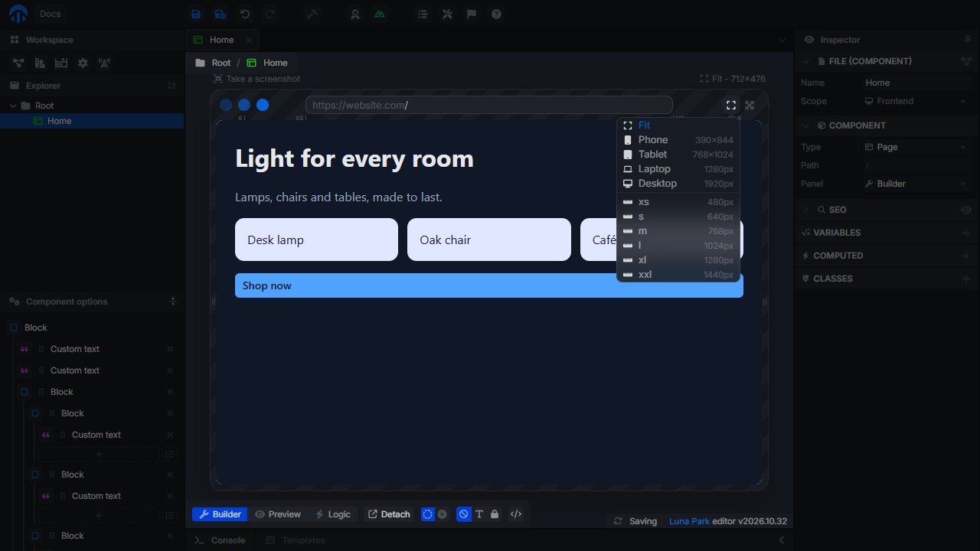Image resolution: width=980 pixels, height=551 pixels.
Task: Open the crossed tools settings icon
Action: [447, 14]
